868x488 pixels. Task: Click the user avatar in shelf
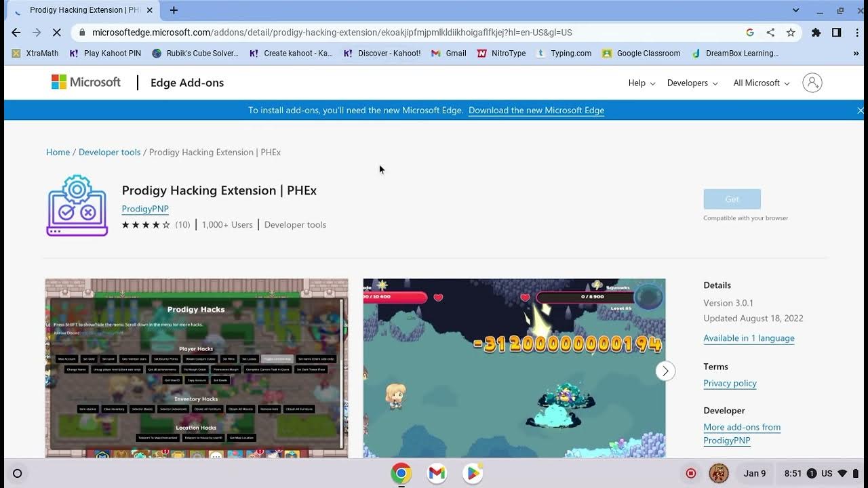pos(719,474)
